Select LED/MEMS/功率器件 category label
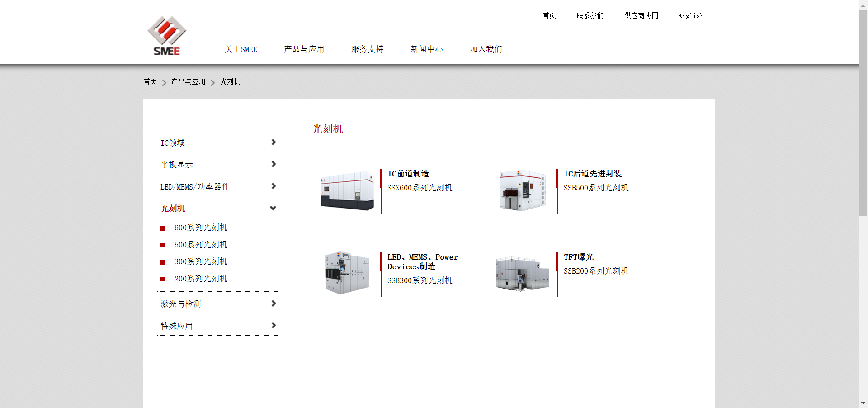 195,187
